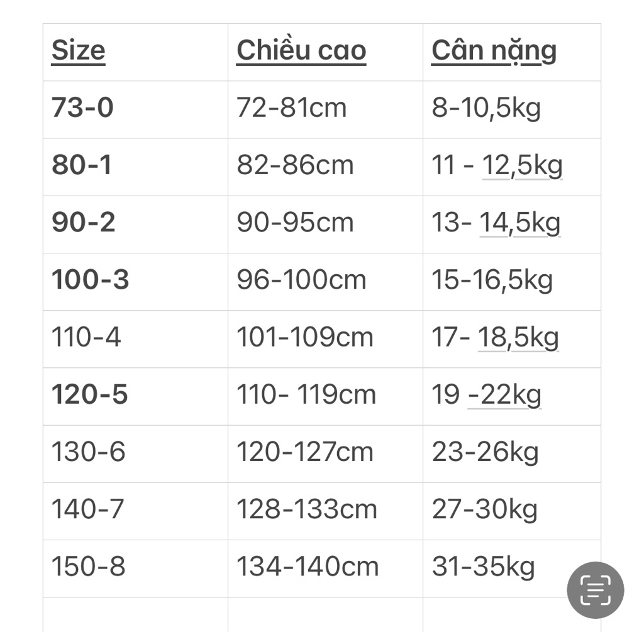
Task: Select the 23-26kg weight cell
Action: click(485, 452)
